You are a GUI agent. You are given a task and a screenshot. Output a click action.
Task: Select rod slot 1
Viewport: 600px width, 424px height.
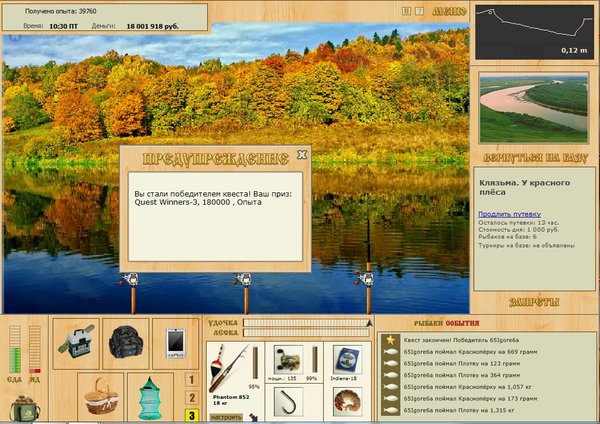coord(192,380)
